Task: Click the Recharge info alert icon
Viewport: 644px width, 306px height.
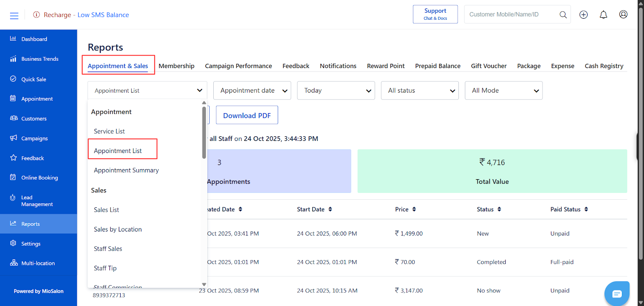Action: point(37,15)
